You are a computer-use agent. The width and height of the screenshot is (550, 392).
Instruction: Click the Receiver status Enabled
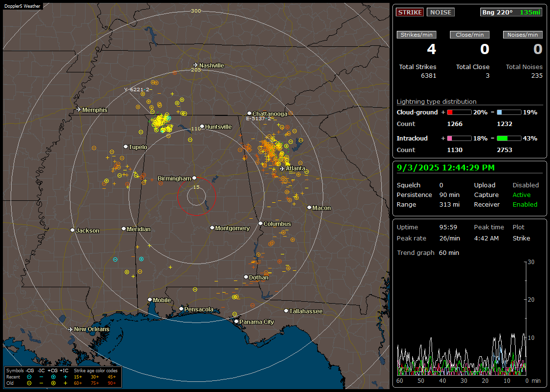525,205
